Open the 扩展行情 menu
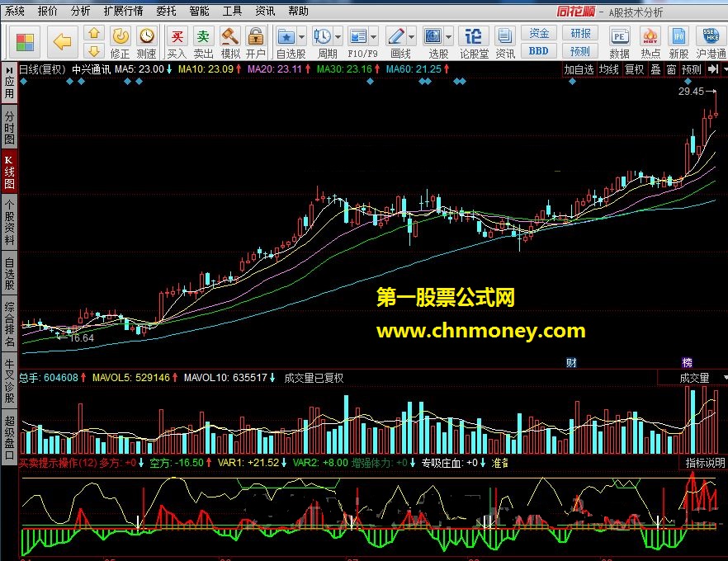This screenshot has height=561, width=728. coord(123,11)
